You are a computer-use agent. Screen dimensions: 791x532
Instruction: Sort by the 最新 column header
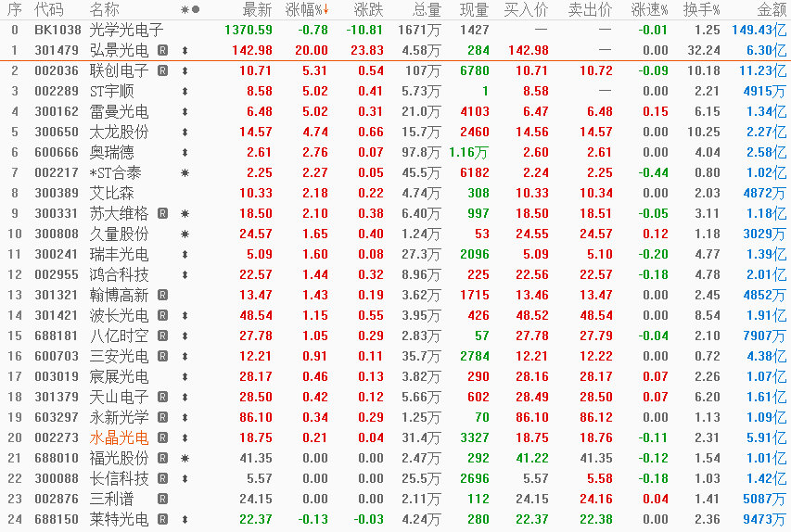[257, 9]
